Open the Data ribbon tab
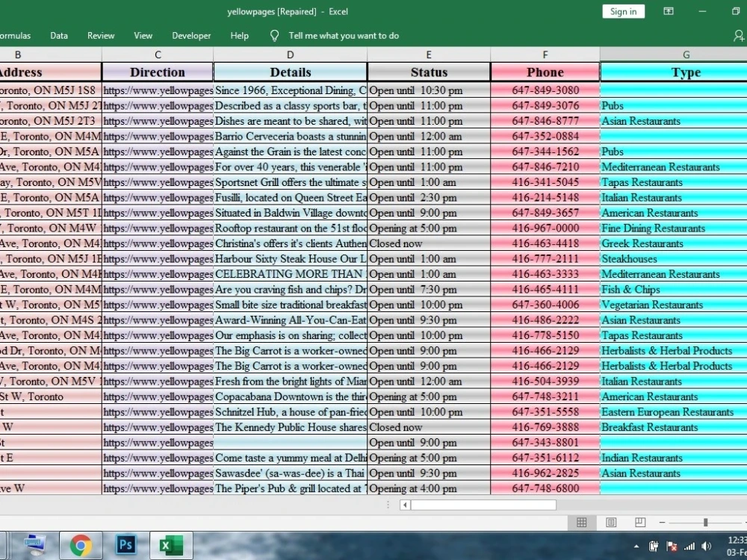Viewport: 747px width, 560px height. (59, 36)
